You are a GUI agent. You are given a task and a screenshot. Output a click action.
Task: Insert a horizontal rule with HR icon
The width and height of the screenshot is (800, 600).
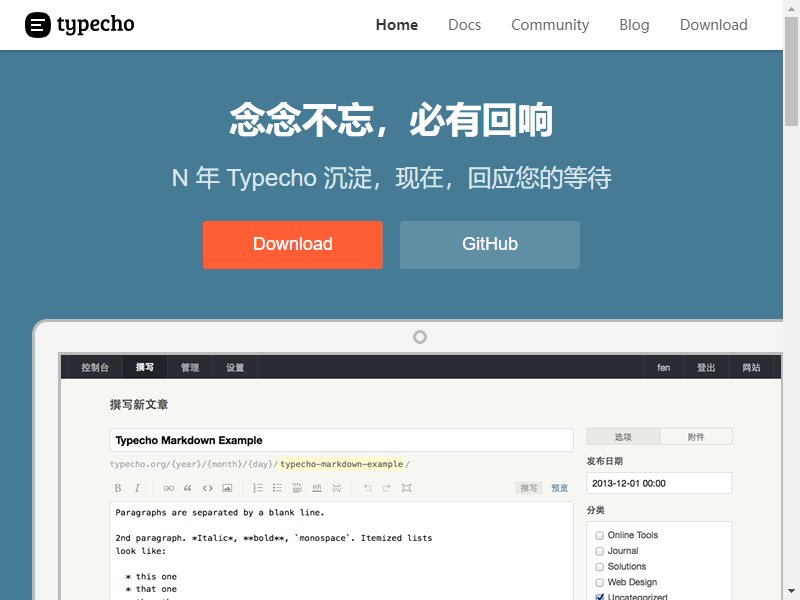[x=317, y=488]
